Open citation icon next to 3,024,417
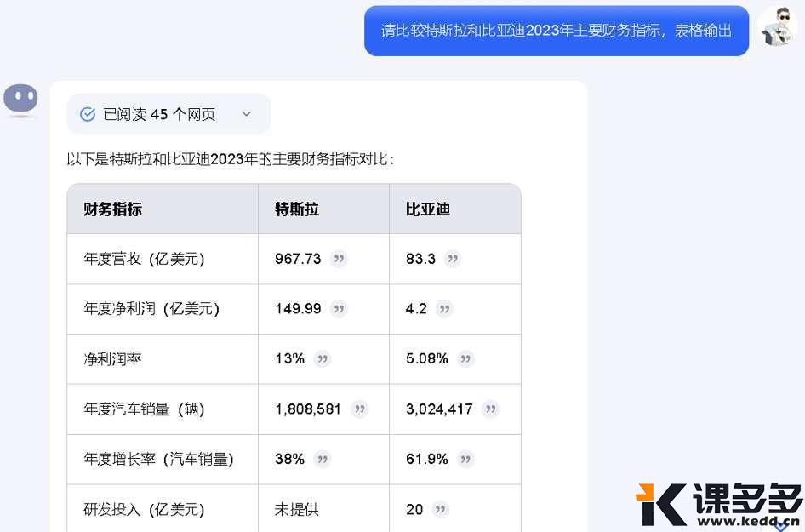805x532 pixels. pyautogui.click(x=491, y=409)
